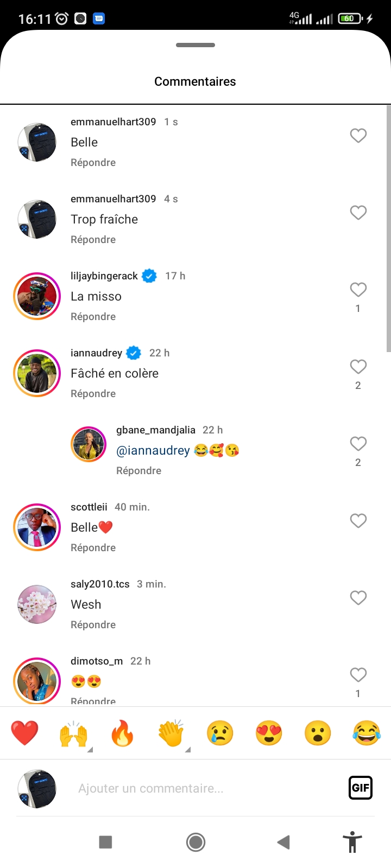Insert the heart-eyes emoji reaction
This screenshot has width=391, height=868.
(269, 733)
